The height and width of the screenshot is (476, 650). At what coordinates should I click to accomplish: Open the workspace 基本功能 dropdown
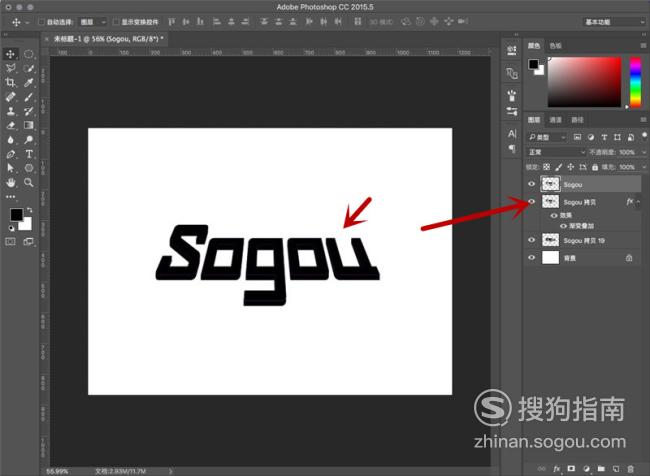pyautogui.click(x=614, y=22)
